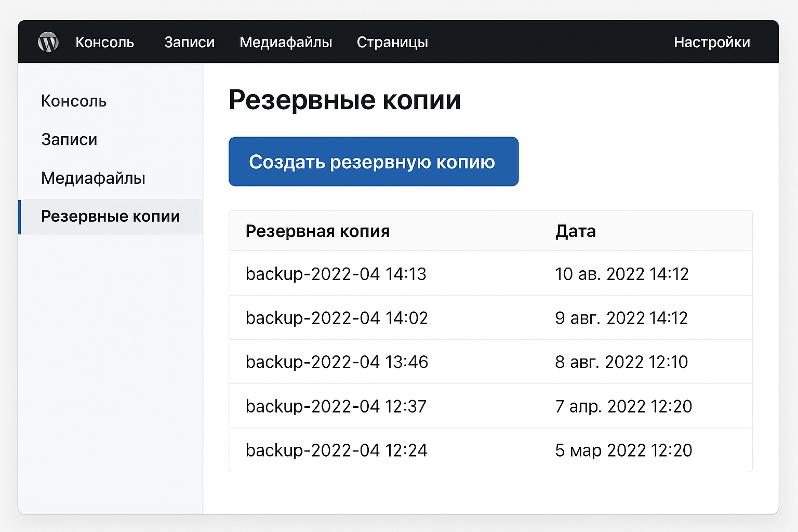Click the date 7 апр. 2022 12:20
Viewport: 798px width, 532px height.
point(623,406)
